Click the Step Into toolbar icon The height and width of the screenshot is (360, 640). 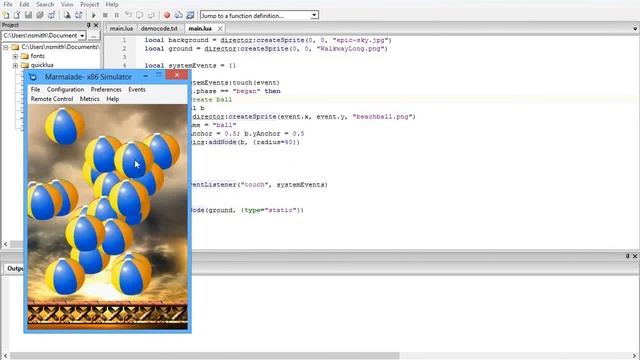[128, 16]
